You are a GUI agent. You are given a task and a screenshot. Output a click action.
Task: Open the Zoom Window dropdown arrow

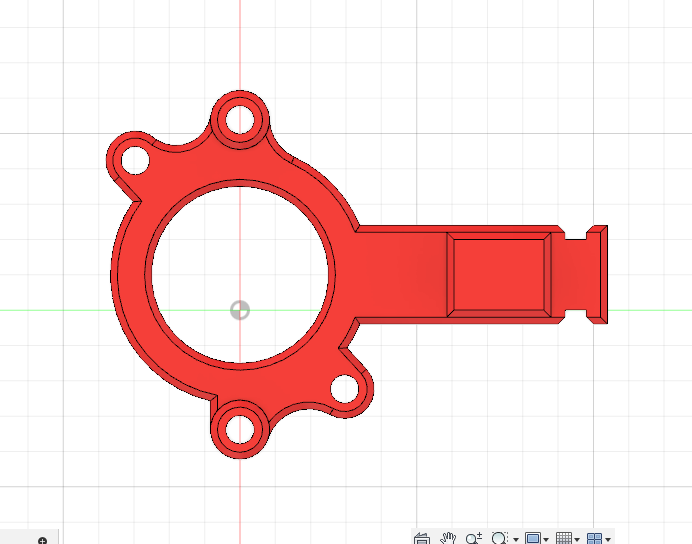click(x=515, y=540)
